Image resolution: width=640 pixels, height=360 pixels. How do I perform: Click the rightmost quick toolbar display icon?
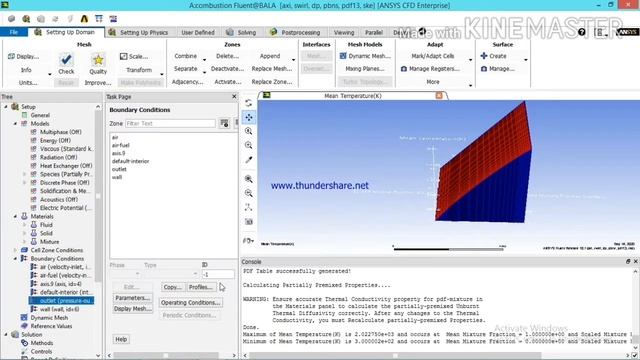[x=113, y=19]
